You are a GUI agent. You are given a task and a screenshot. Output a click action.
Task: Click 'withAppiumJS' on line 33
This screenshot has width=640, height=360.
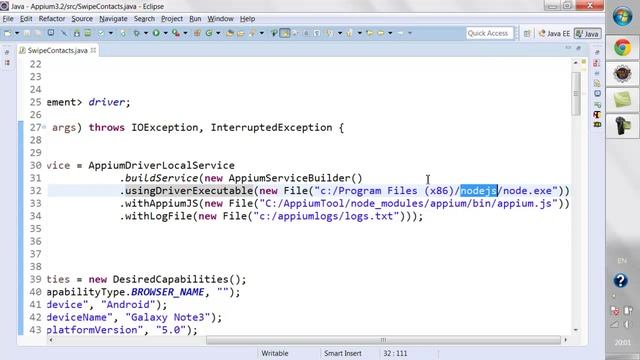[162, 203]
